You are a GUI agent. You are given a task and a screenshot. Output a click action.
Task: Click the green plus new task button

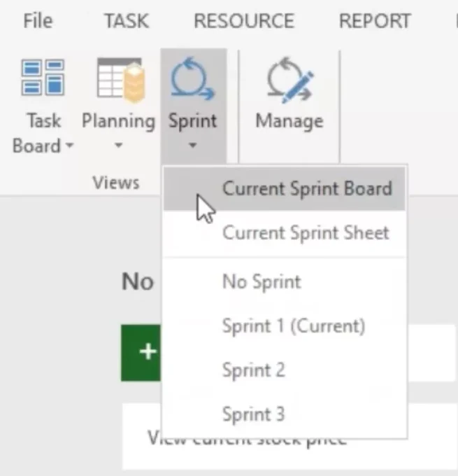click(141, 352)
